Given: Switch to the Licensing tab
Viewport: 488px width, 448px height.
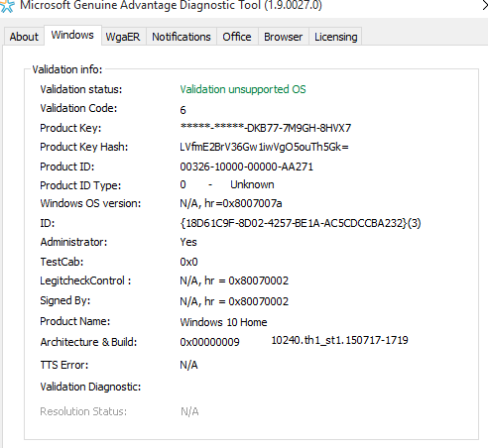Looking at the screenshot, I should coord(336,37).
